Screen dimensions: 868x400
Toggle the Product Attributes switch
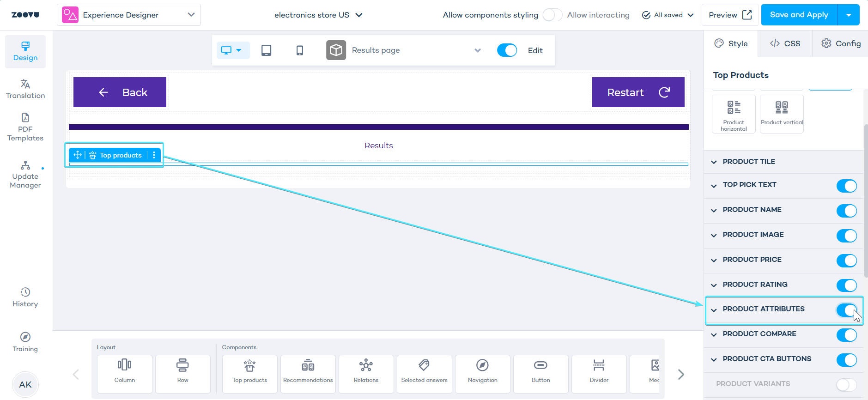pos(846,310)
